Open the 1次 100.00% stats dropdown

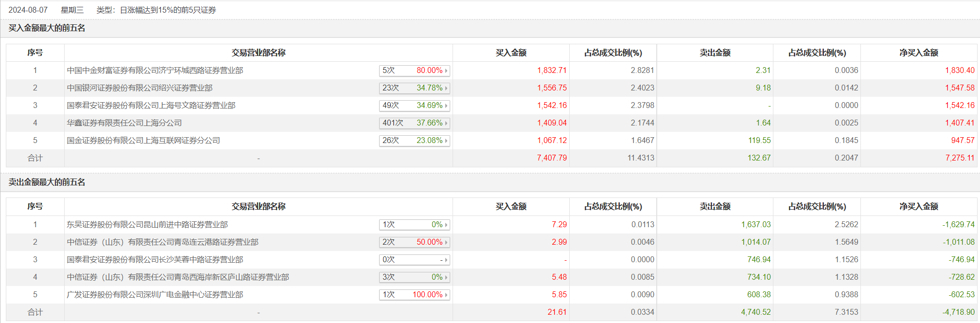click(414, 295)
